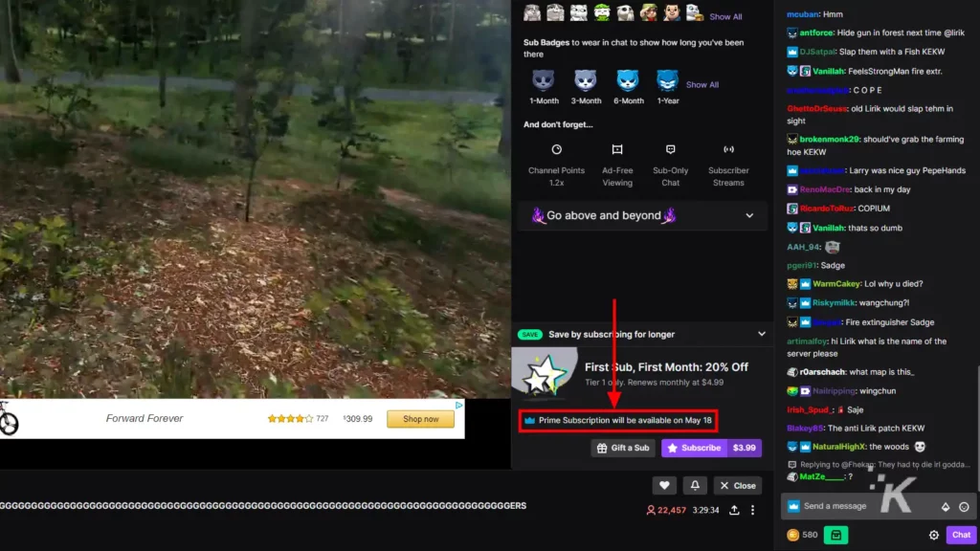
Task: Click the purple Chat send button
Action: 961,535
